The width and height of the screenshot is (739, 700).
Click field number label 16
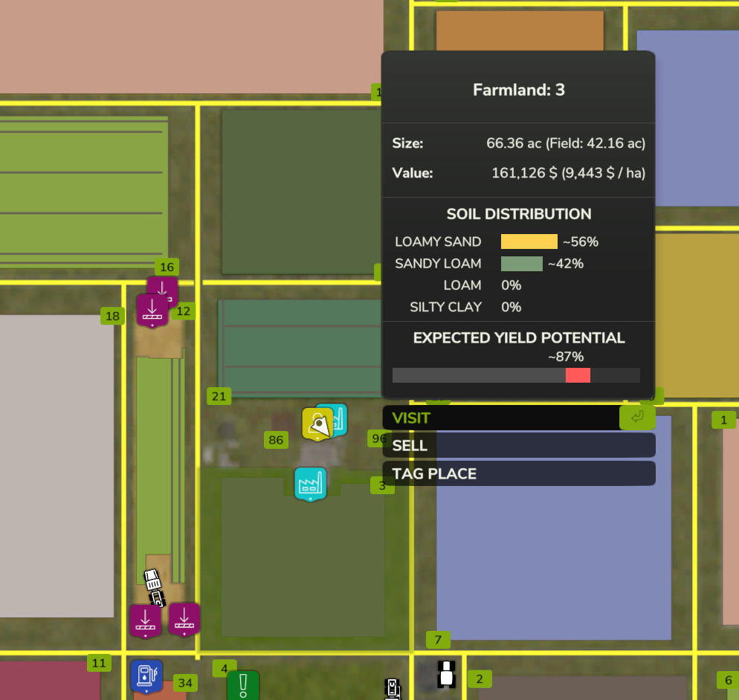(167, 267)
